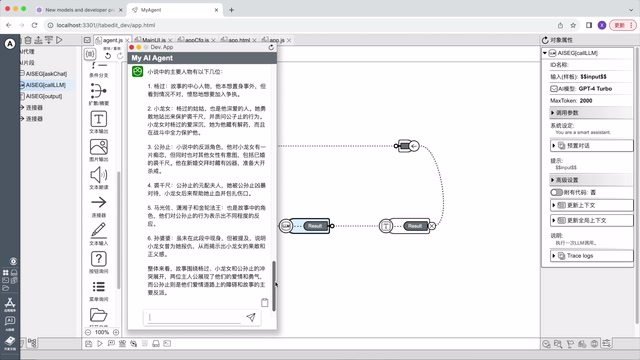The height and width of the screenshot is (360, 640).
Task: Click the browser address bar URL
Action: click(106, 25)
